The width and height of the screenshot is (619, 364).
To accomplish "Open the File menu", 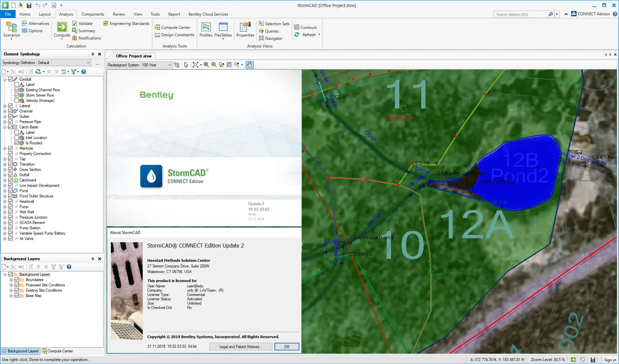I will 8,14.
